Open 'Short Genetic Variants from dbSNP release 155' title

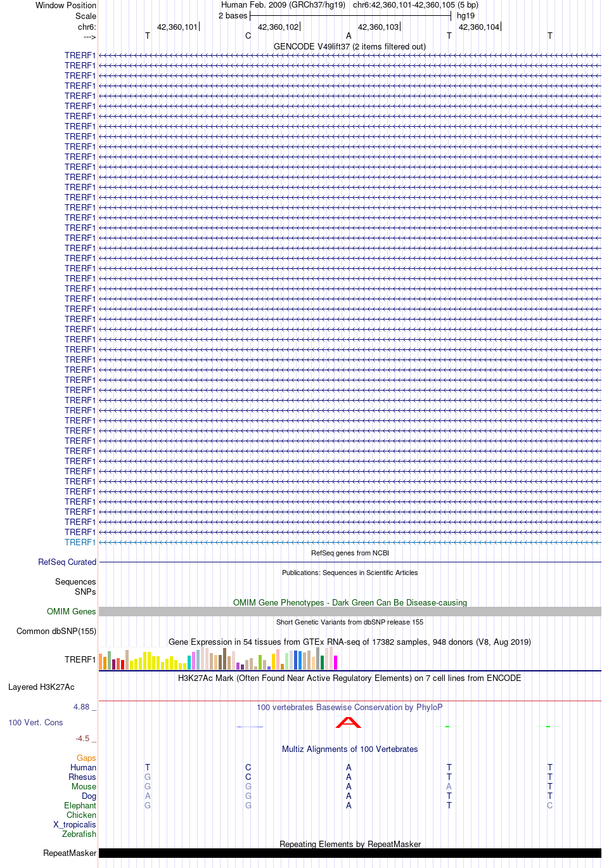pyautogui.click(x=350, y=622)
